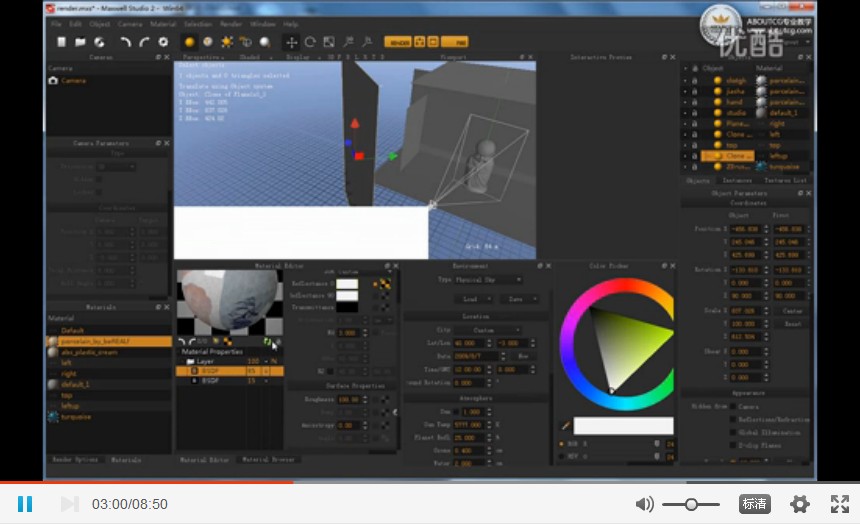This screenshot has height=524, width=860.
Task: Click the orange render region icon
Action: click(x=420, y=42)
